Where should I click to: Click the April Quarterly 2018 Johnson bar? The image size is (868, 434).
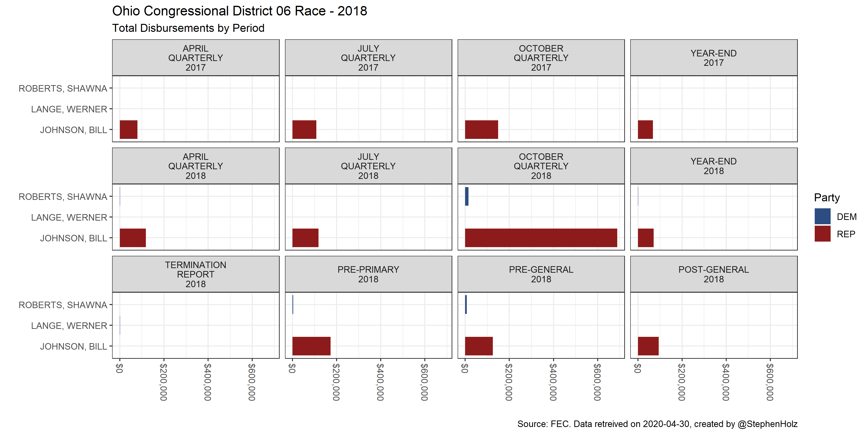pos(133,238)
